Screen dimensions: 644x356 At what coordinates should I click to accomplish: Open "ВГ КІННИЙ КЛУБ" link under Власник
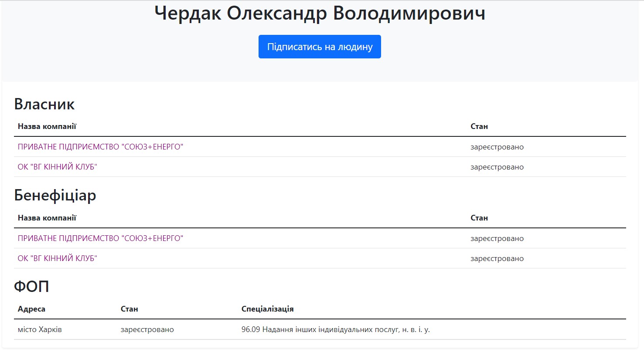click(x=57, y=167)
